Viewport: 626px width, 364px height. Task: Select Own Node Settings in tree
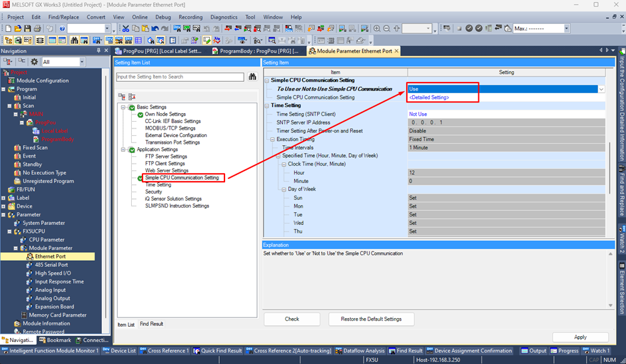[165, 114]
